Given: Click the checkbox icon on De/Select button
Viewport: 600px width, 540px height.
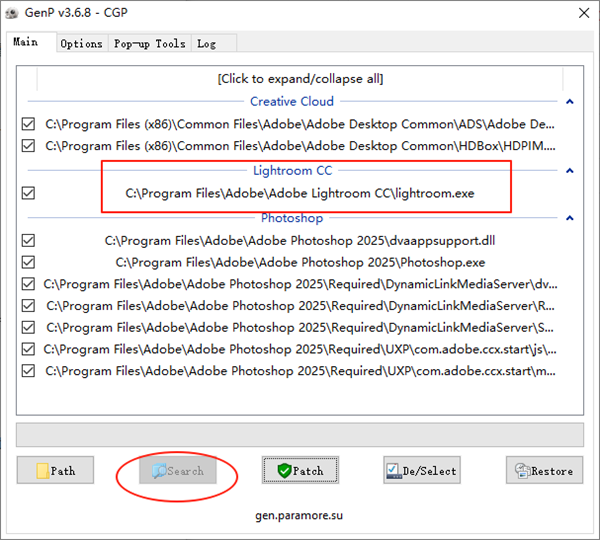Looking at the screenshot, I should tap(393, 471).
